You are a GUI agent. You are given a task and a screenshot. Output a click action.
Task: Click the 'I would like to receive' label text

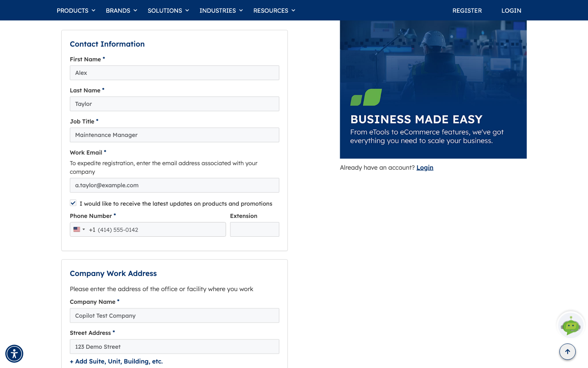[x=176, y=204]
